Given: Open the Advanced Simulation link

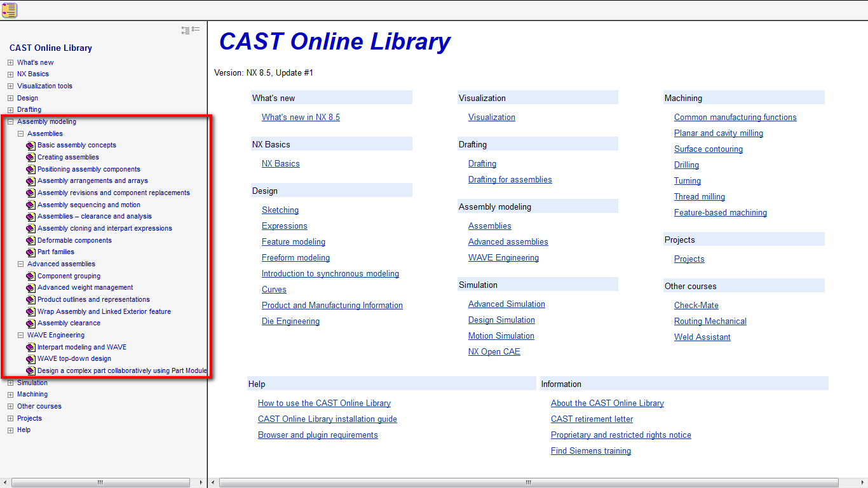Looking at the screenshot, I should (x=506, y=304).
